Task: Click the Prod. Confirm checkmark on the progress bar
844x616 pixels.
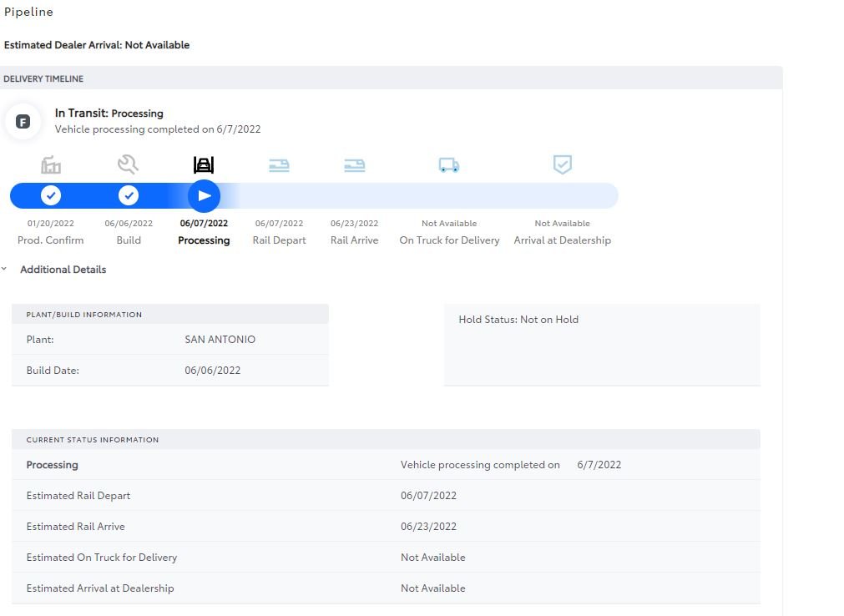Action: pos(51,195)
